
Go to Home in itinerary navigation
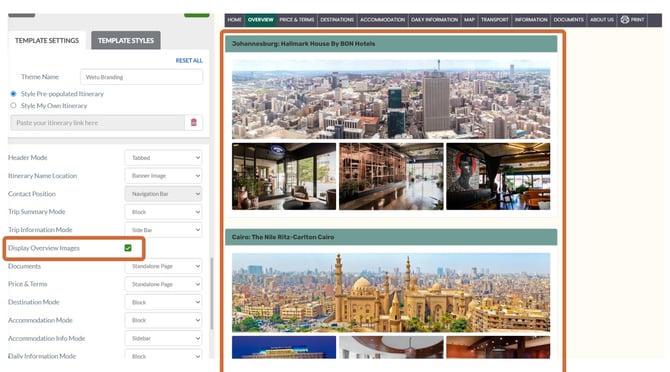[235, 20]
